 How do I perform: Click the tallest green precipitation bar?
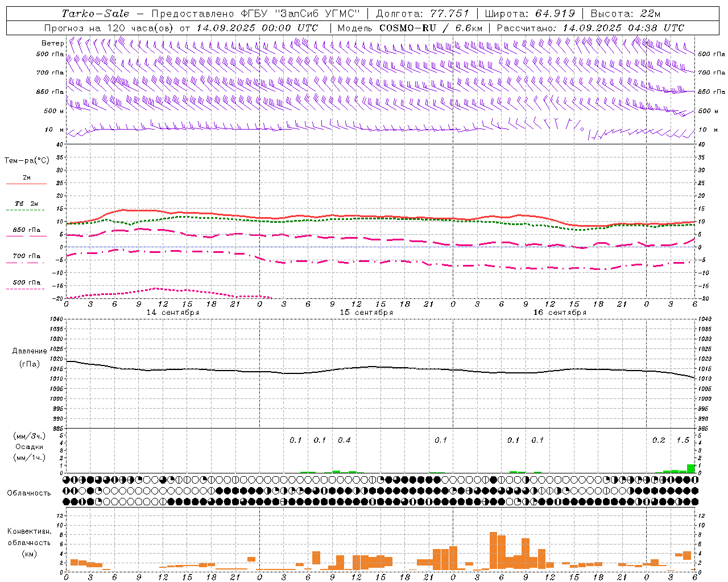pos(691,469)
